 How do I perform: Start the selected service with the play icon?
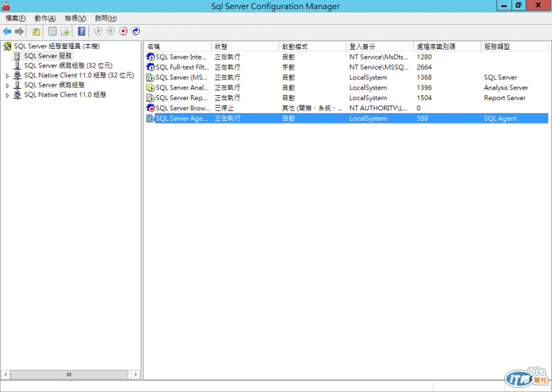point(98,31)
